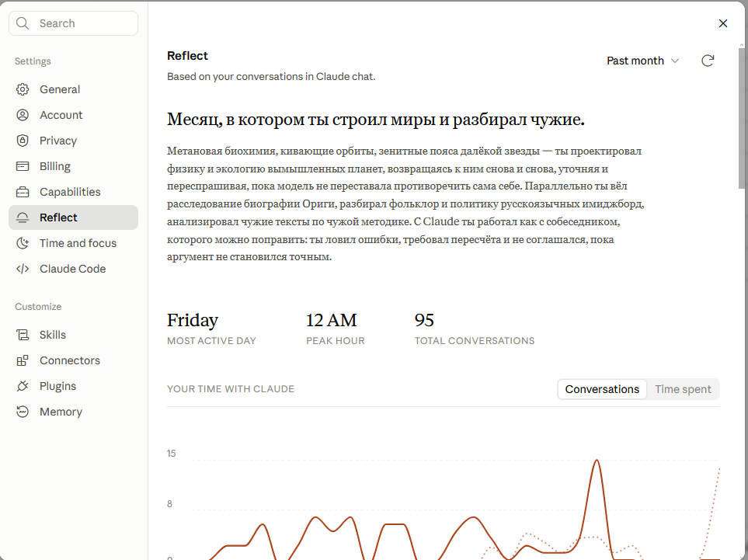748x560 pixels.
Task: Click the MOST ACTIVE DAY label
Action: [x=211, y=340]
